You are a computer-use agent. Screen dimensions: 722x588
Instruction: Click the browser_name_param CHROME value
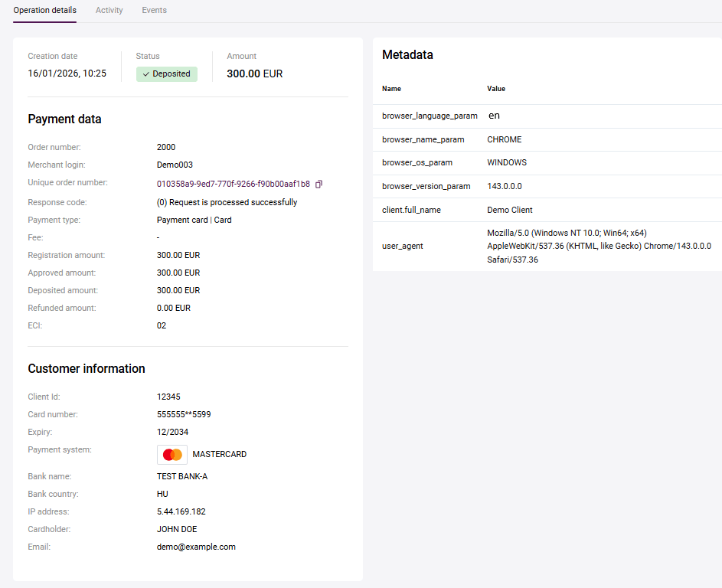point(504,140)
